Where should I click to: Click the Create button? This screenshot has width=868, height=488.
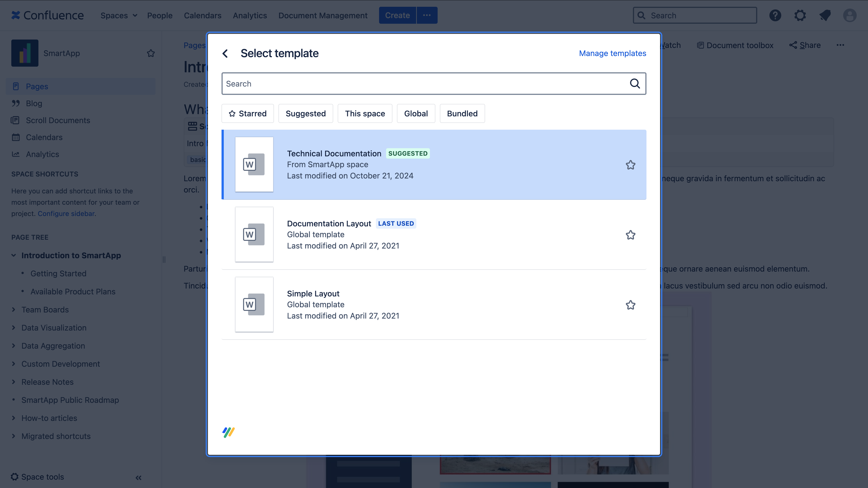point(397,16)
